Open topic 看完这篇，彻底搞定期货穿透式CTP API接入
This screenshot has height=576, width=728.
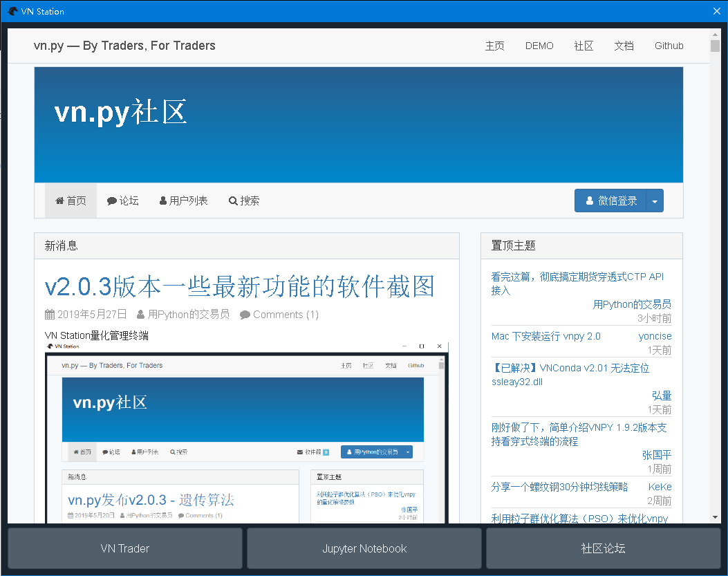pyautogui.click(x=577, y=284)
